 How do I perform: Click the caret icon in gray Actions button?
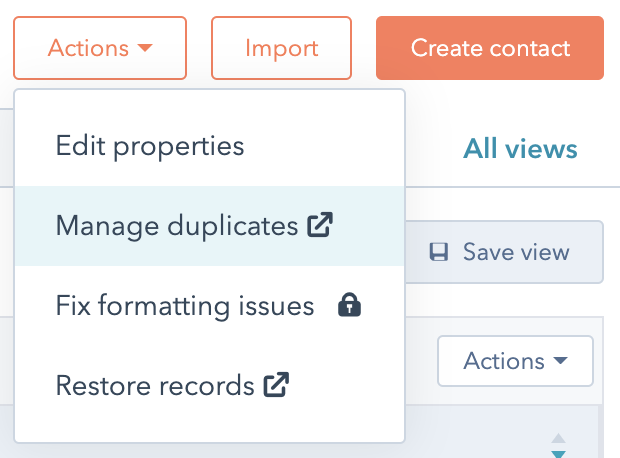560,362
